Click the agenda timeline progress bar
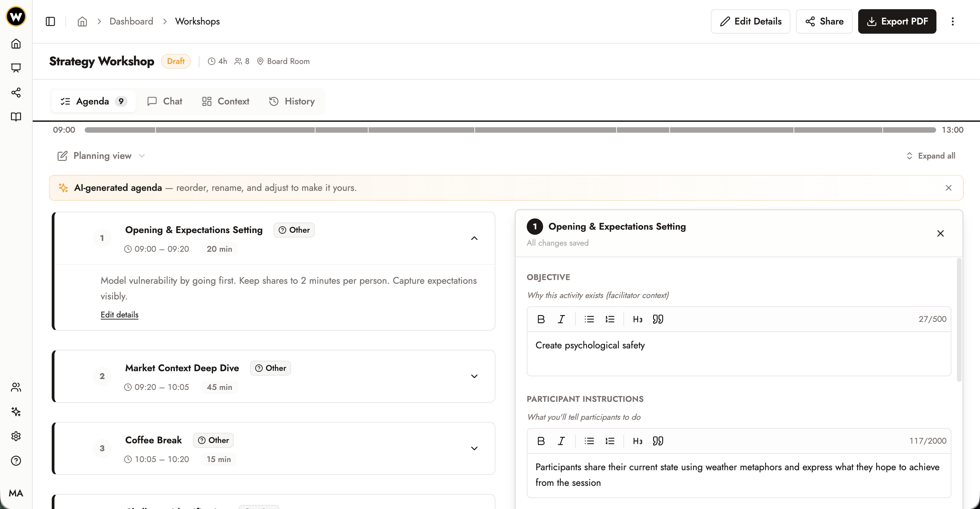This screenshot has height=509, width=980. tap(510, 130)
